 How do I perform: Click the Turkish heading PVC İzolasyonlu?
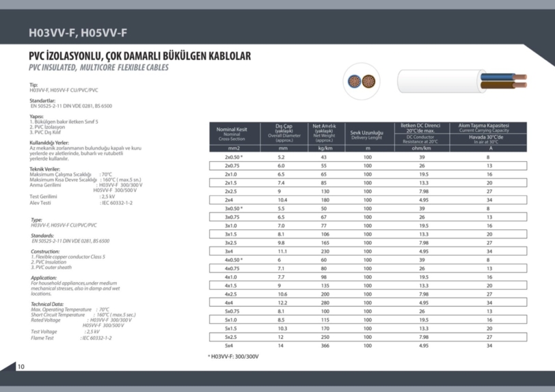click(x=139, y=56)
